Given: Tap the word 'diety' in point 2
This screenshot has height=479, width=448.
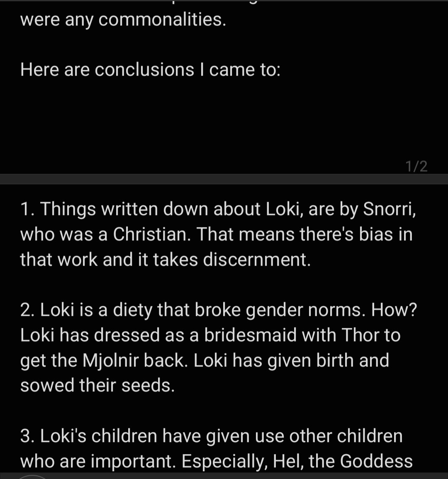Looking at the screenshot, I should (x=133, y=310).
